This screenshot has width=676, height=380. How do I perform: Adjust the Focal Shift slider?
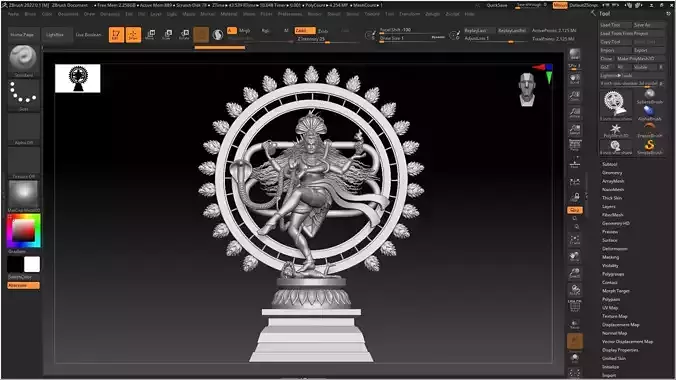(x=410, y=30)
